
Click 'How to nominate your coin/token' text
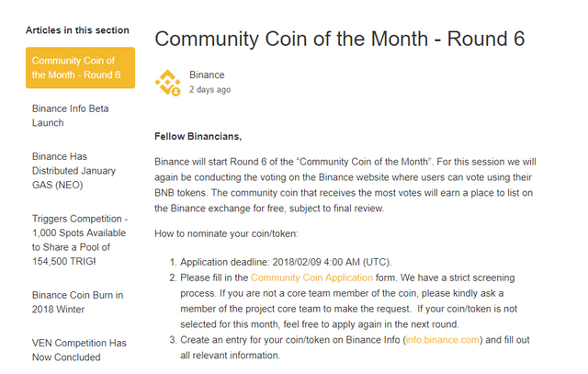point(226,233)
